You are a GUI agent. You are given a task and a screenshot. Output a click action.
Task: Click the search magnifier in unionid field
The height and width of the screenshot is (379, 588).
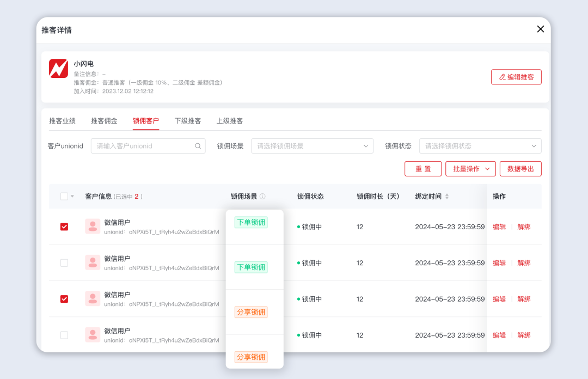coord(198,146)
